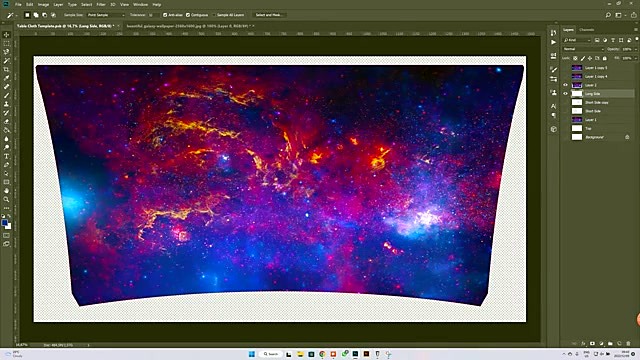640x360 pixels.
Task: Show the Short Side copy layer
Action: point(565,102)
